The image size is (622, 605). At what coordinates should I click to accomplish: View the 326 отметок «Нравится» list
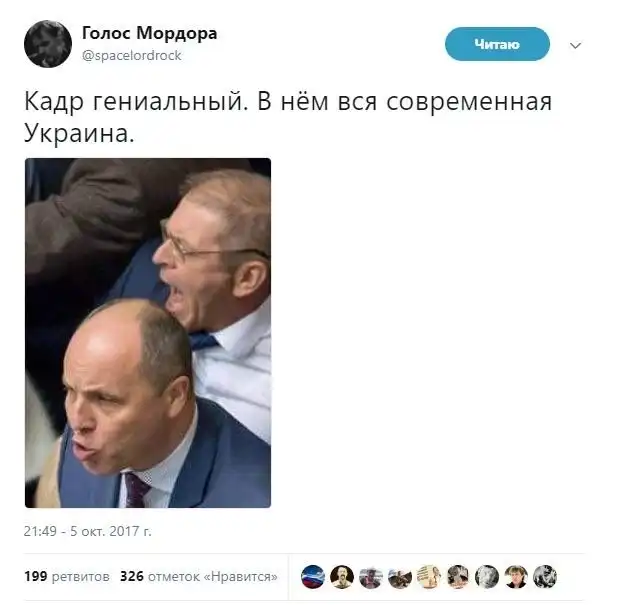198,576
